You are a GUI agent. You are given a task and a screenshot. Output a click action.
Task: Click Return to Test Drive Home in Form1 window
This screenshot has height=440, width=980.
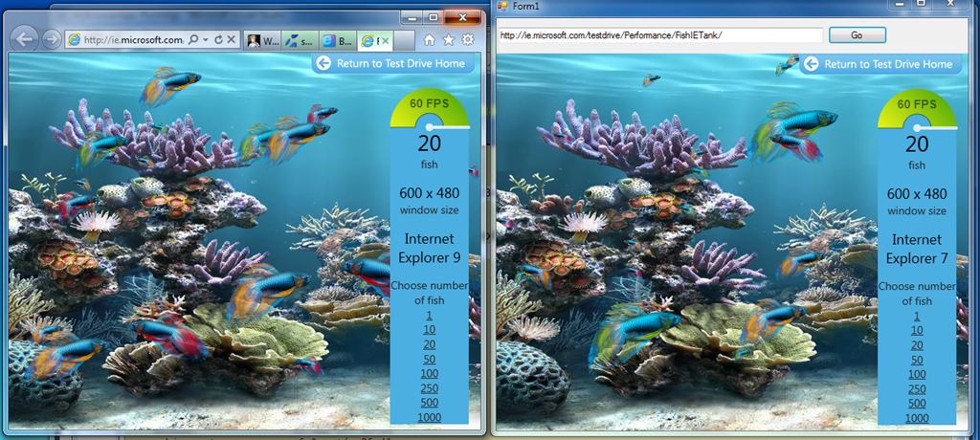[880, 64]
